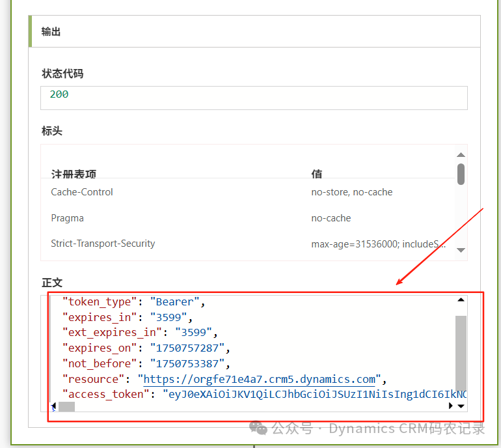Click the expires_on 1750757287 value
The width and height of the screenshot is (501, 448).
pos(187,348)
